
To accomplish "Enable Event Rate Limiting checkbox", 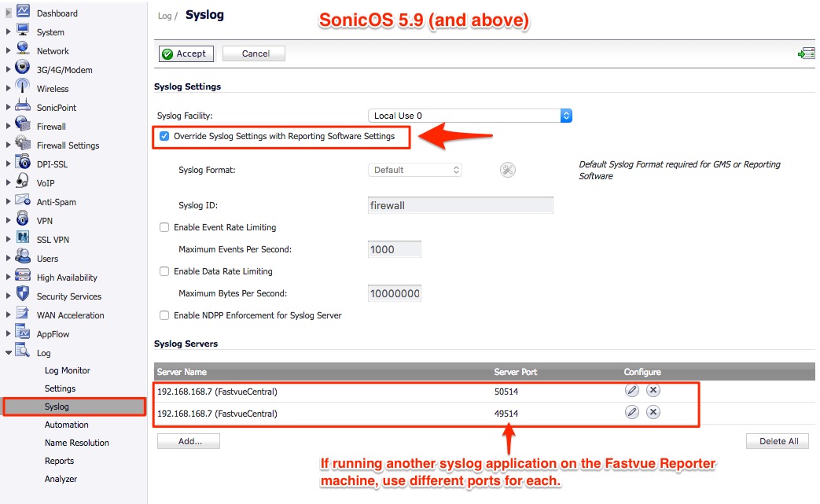I will click(164, 227).
